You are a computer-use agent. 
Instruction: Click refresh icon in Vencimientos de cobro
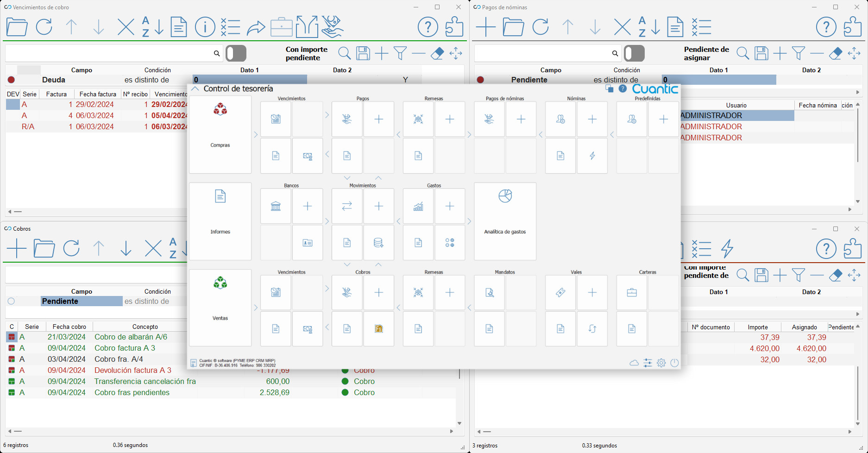coord(44,27)
